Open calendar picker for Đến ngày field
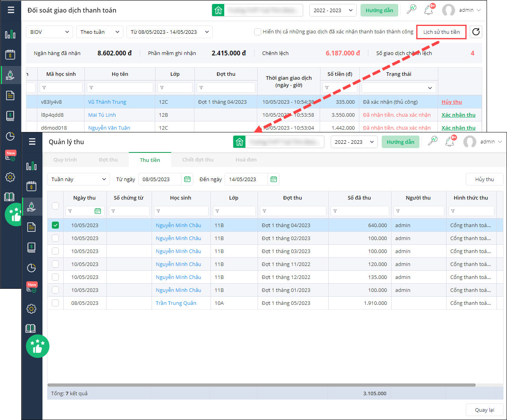This screenshot has width=507, height=420. coord(274,179)
